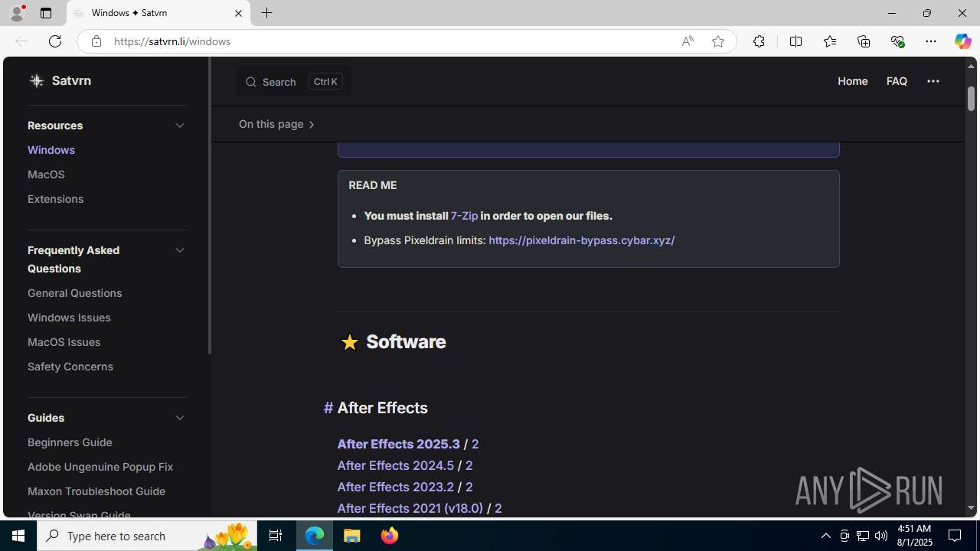This screenshot has height=551, width=980.
Task: Click mirror 2 for After Effects 2025.3
Action: tap(475, 444)
